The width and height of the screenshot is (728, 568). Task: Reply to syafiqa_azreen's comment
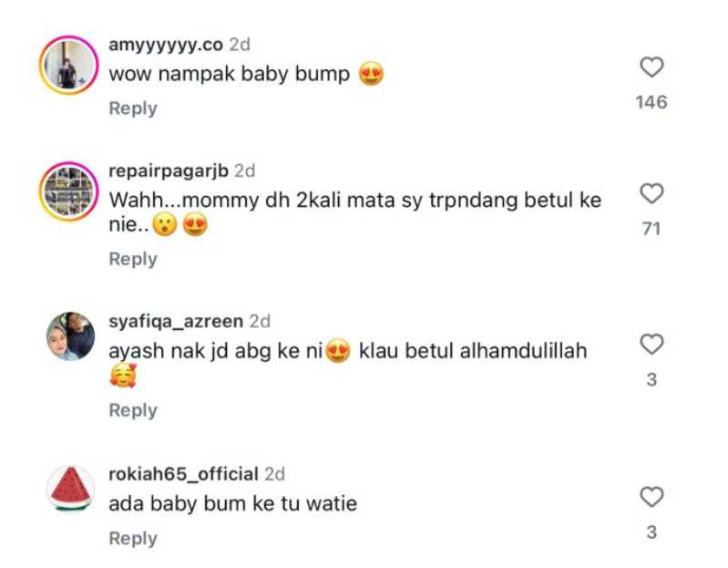(x=133, y=410)
